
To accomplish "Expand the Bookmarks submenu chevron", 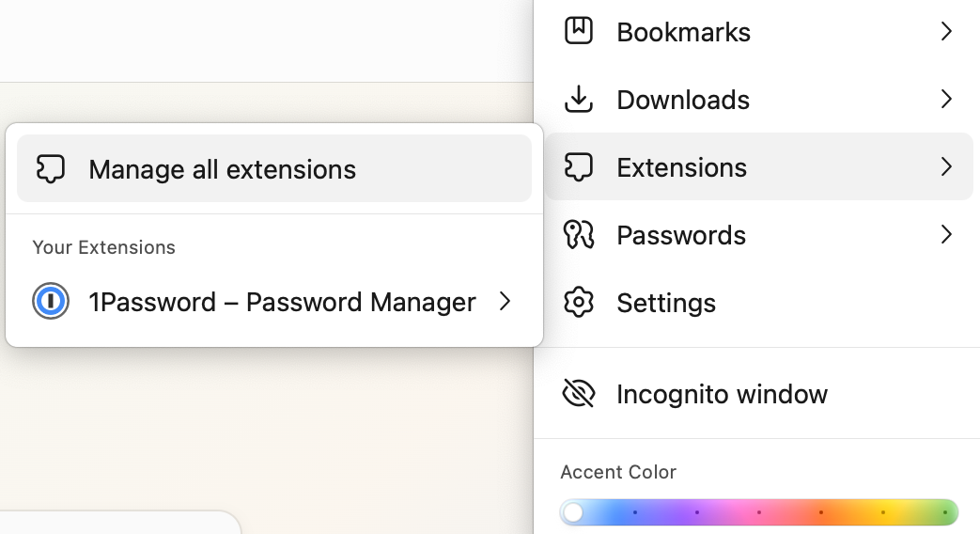I will 946,31.
